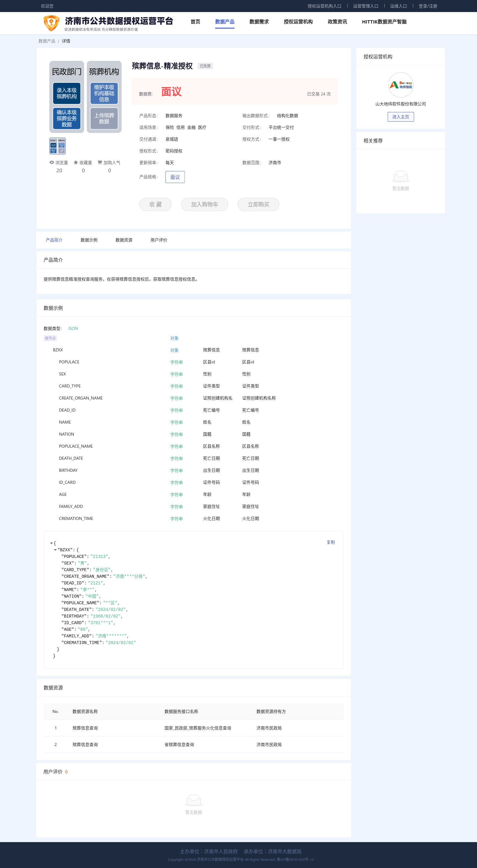Click the cart icon beside 加购人气
This screenshot has height=868, width=477.
(x=100, y=162)
